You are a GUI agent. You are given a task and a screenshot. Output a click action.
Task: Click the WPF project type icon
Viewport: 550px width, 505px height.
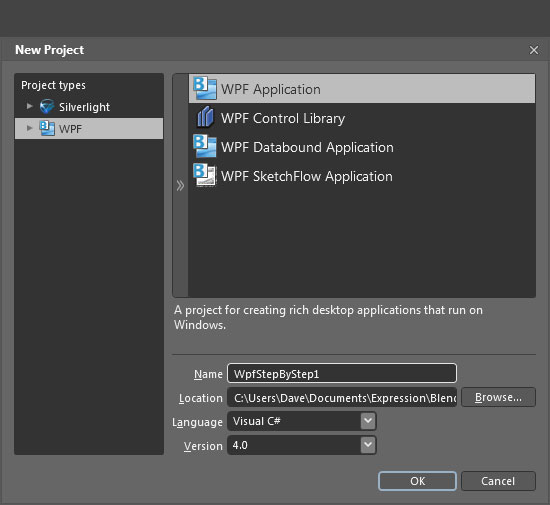[x=47, y=128]
